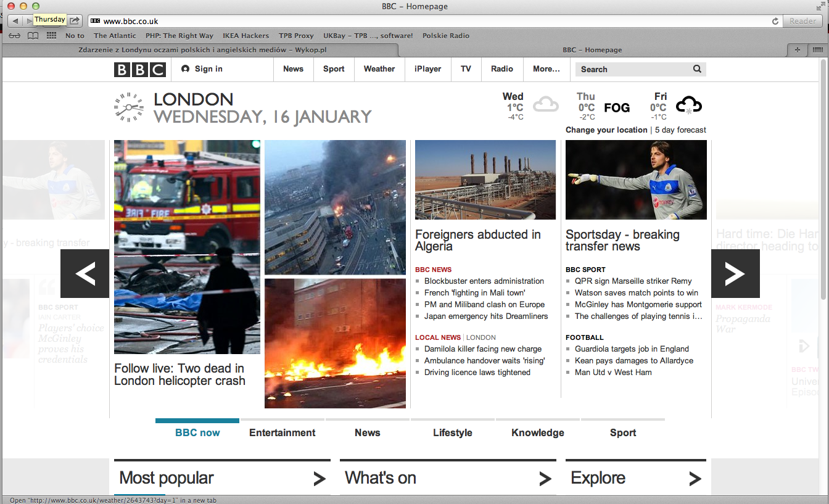Click the reload page icon in address bar
Image resolution: width=829 pixels, height=504 pixels.
tap(775, 21)
